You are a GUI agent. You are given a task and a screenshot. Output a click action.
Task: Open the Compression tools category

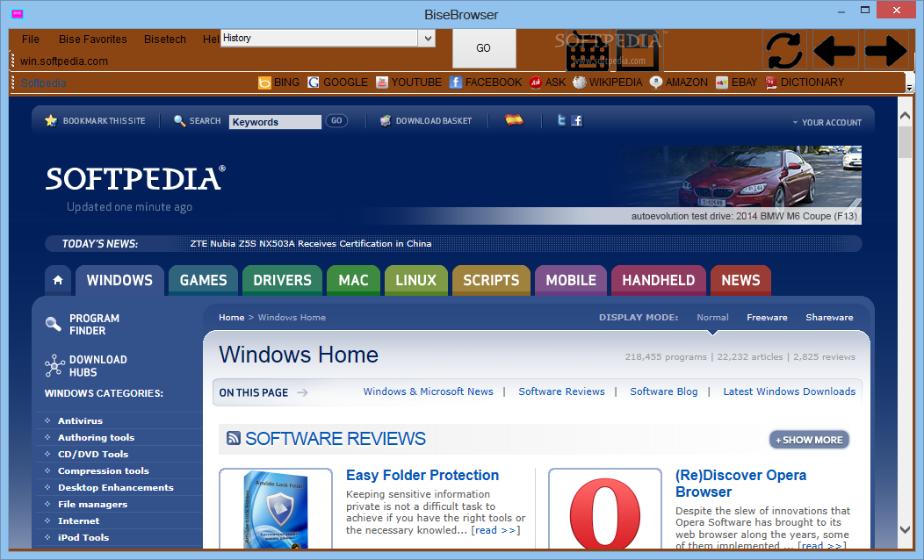coord(103,471)
